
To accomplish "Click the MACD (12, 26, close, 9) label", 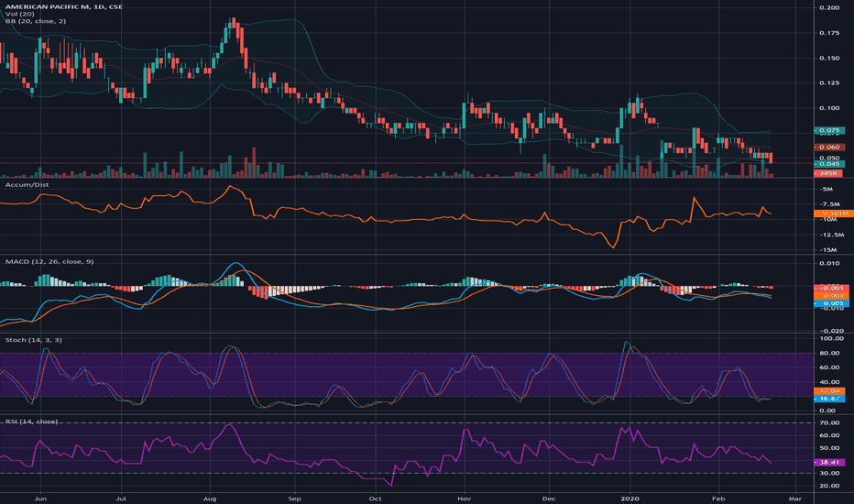I will (x=49, y=261).
